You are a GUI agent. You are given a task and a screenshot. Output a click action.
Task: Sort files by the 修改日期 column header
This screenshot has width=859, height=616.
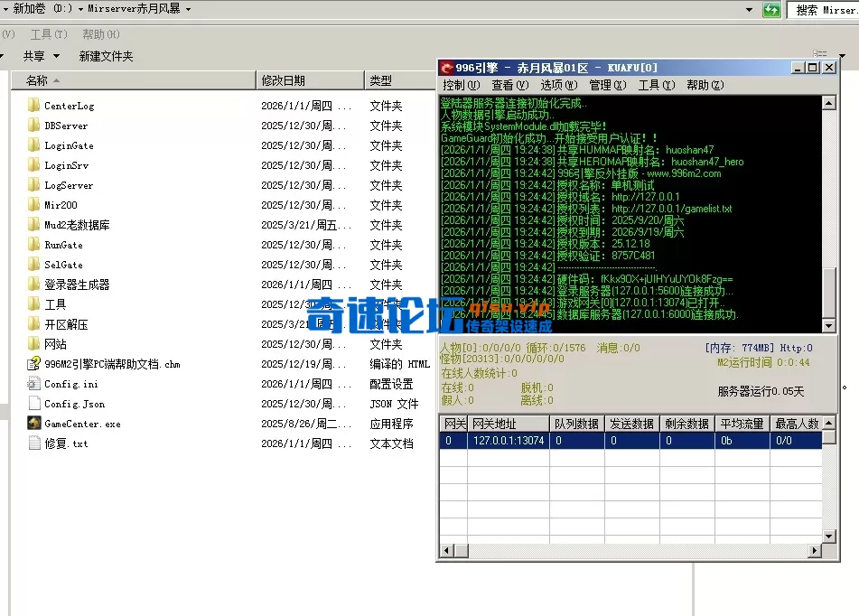284,80
